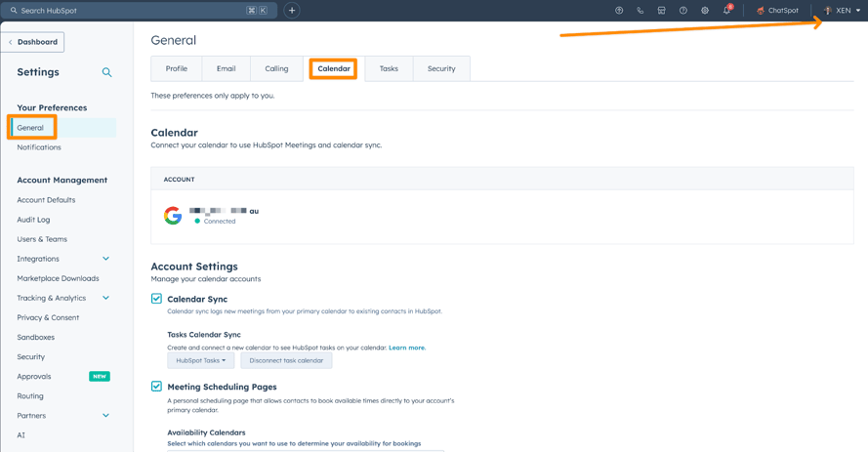Open the help question mark icon
The image size is (868, 452).
(x=683, y=11)
